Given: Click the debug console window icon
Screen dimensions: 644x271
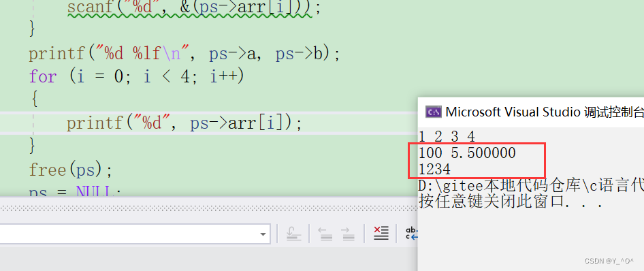Looking at the screenshot, I should (x=433, y=112).
